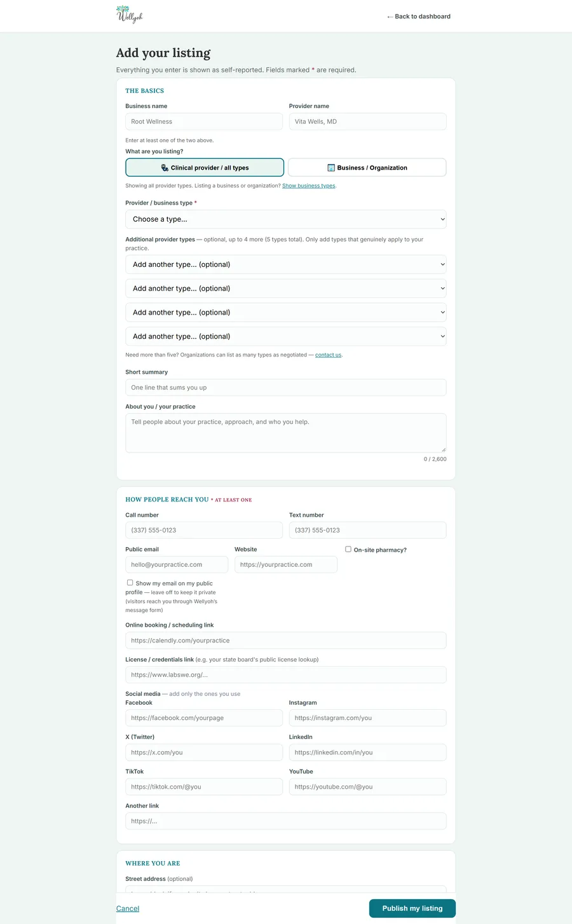The width and height of the screenshot is (572, 924).
Task: Click the textarea resize handle corner
Action: click(x=444, y=450)
